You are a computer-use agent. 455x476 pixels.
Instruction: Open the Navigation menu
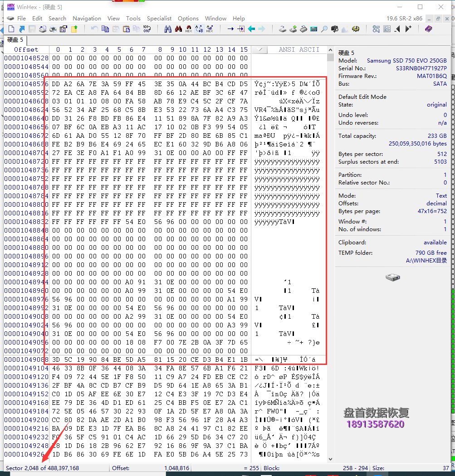point(87,19)
